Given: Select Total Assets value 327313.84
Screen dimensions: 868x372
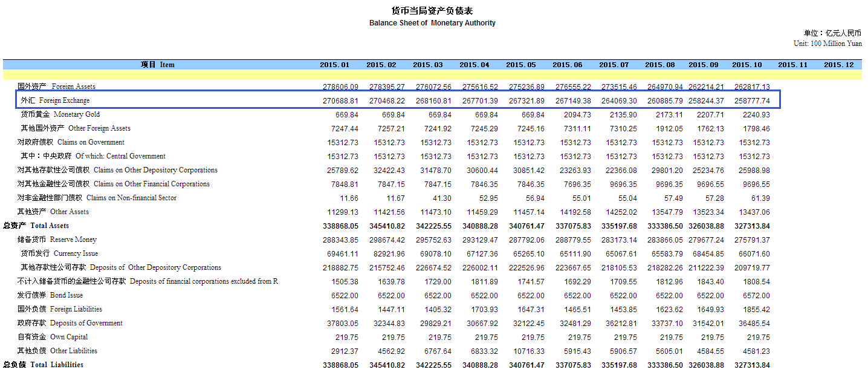Looking at the screenshot, I should 751,226.
